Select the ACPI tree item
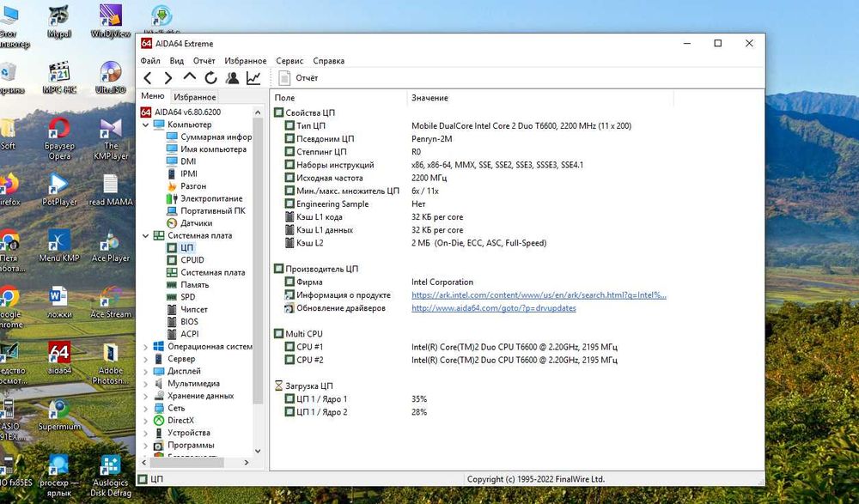Viewport: 859px width, 504px height. [x=182, y=334]
